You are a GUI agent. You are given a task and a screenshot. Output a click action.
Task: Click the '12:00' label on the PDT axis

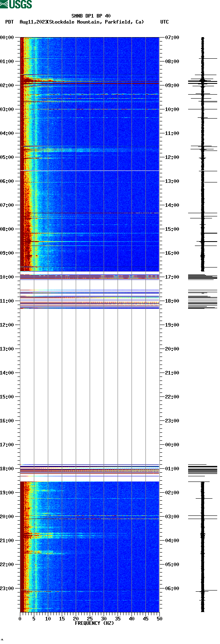pos(7,325)
